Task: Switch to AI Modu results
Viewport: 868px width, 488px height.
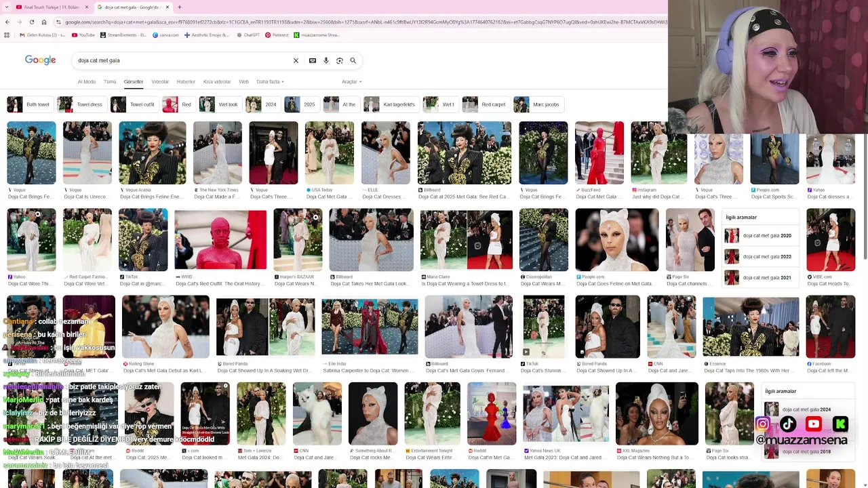Action: tap(87, 81)
